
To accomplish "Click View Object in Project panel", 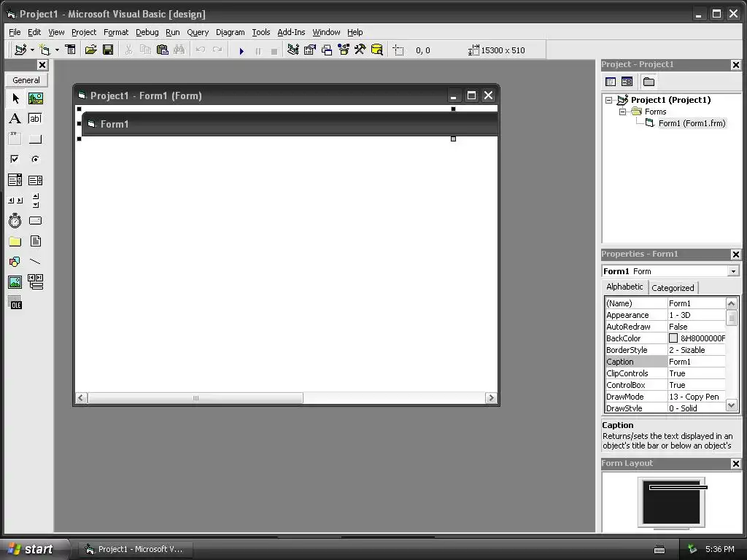I will (x=627, y=82).
